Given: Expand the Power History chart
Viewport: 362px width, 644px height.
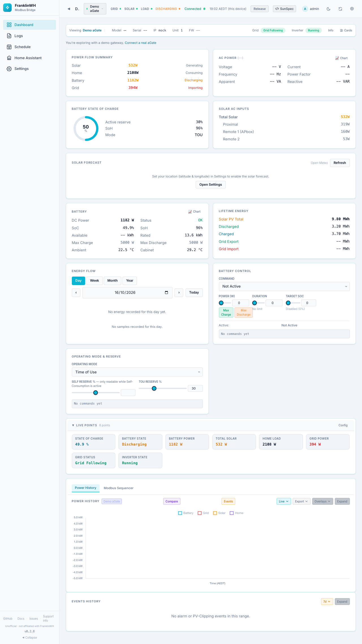Looking at the screenshot, I should click(x=342, y=501).
